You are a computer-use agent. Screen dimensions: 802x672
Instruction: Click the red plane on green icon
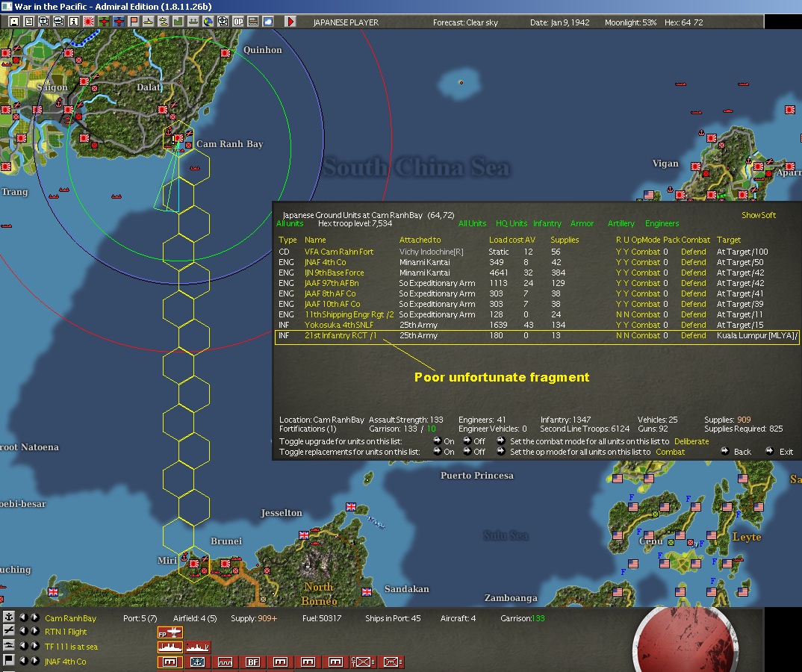104,22
